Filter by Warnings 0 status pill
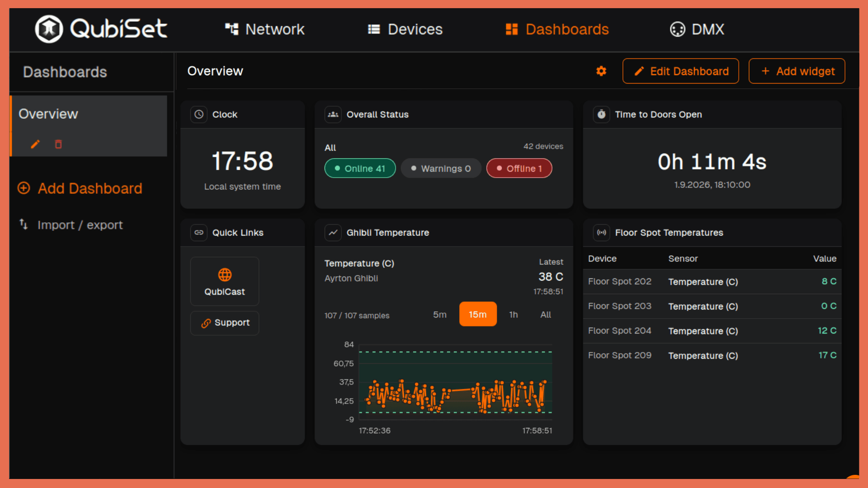The width and height of the screenshot is (868, 488). (x=441, y=168)
